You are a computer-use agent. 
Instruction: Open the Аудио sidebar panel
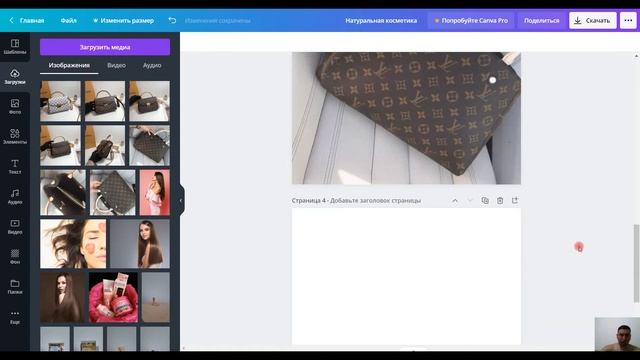pyautogui.click(x=15, y=196)
